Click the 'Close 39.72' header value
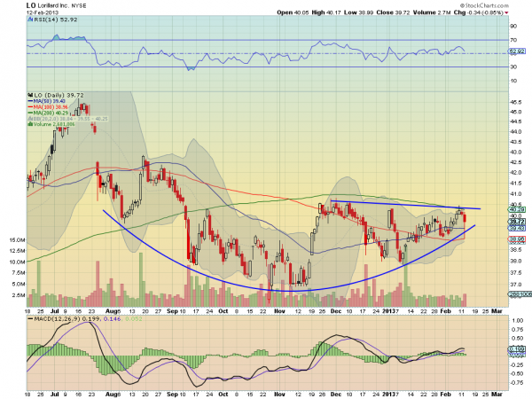The height and width of the screenshot is (399, 532). (x=393, y=12)
